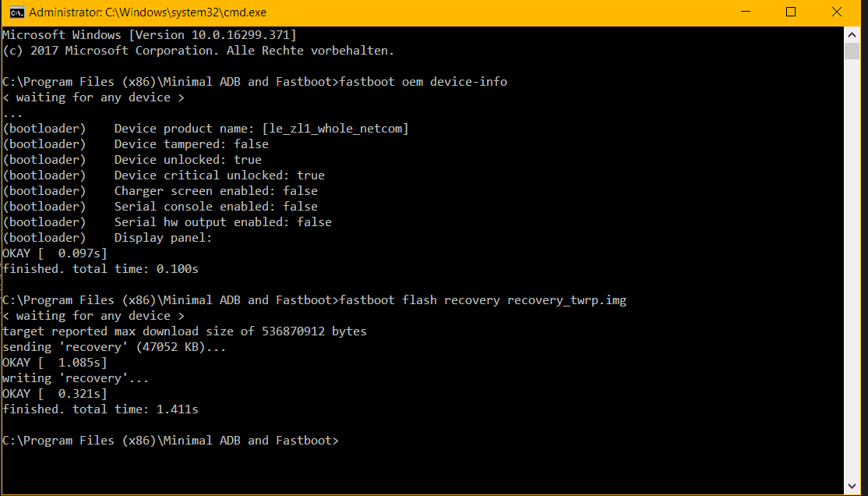Close the cmd.exe window
Viewport: 868px width, 496px height.
pyautogui.click(x=837, y=12)
